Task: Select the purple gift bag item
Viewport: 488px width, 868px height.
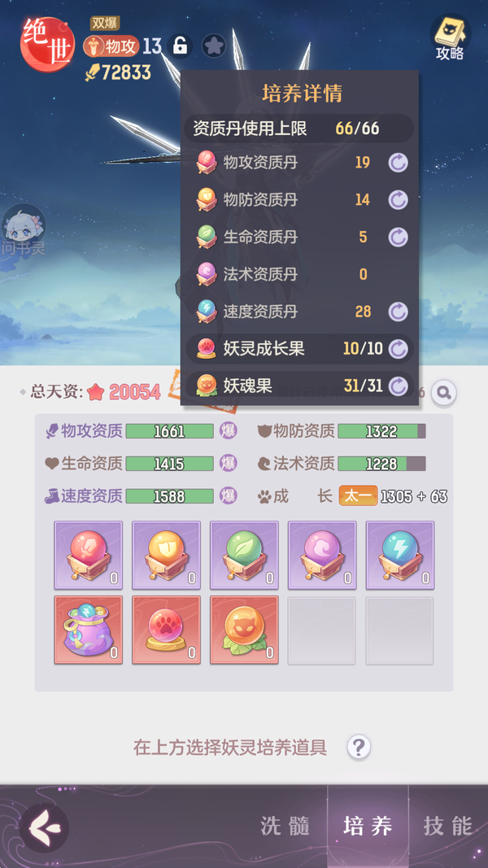Action: [x=89, y=630]
